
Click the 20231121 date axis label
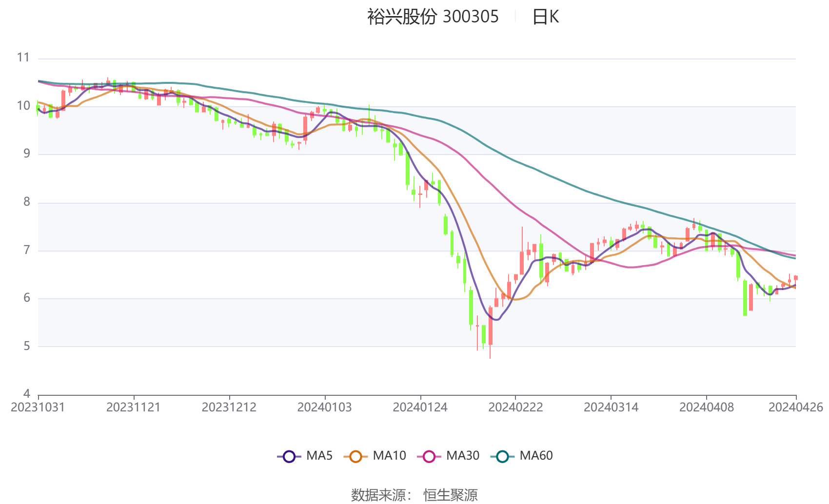tap(134, 407)
